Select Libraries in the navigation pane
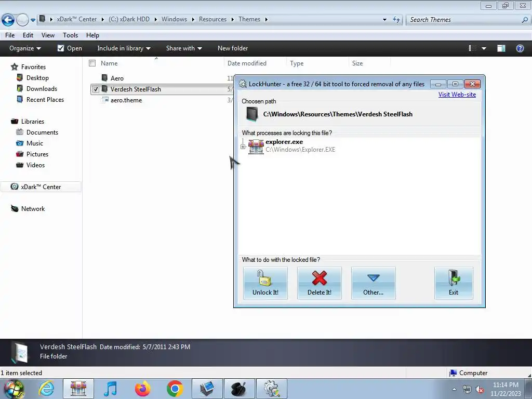532x399 pixels. pos(33,122)
